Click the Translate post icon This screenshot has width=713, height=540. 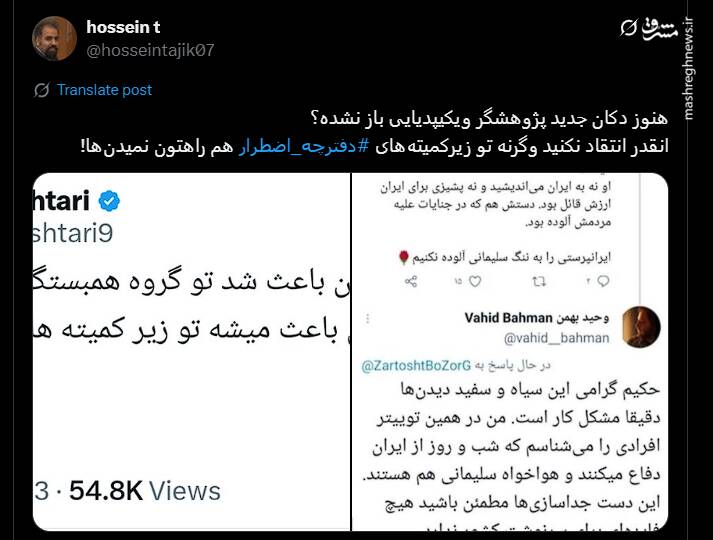(x=42, y=90)
